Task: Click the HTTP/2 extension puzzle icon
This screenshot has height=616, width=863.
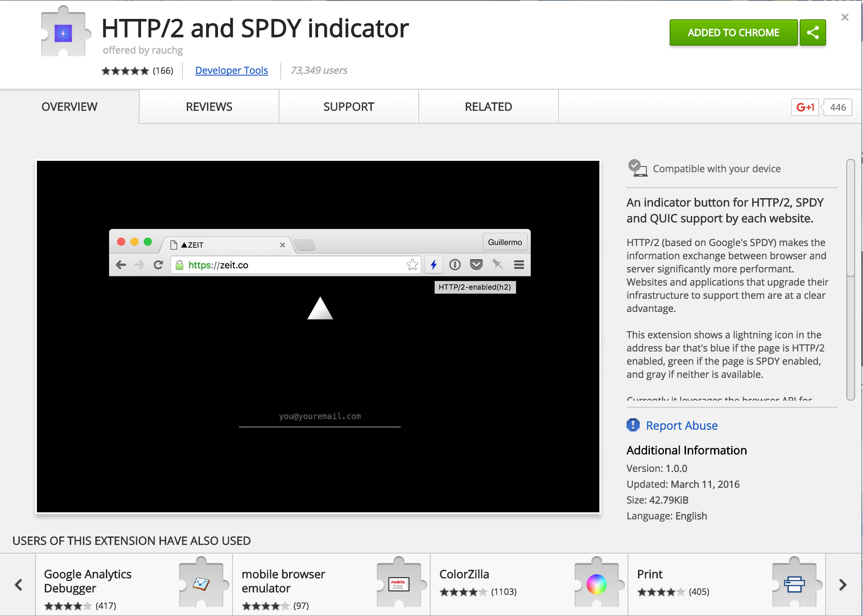Action: [64, 32]
